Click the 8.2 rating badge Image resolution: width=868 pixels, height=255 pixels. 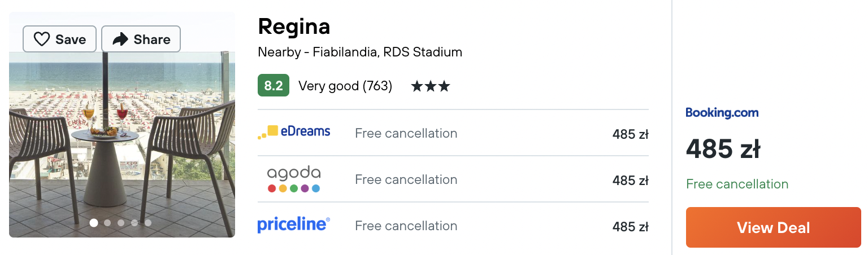[274, 86]
